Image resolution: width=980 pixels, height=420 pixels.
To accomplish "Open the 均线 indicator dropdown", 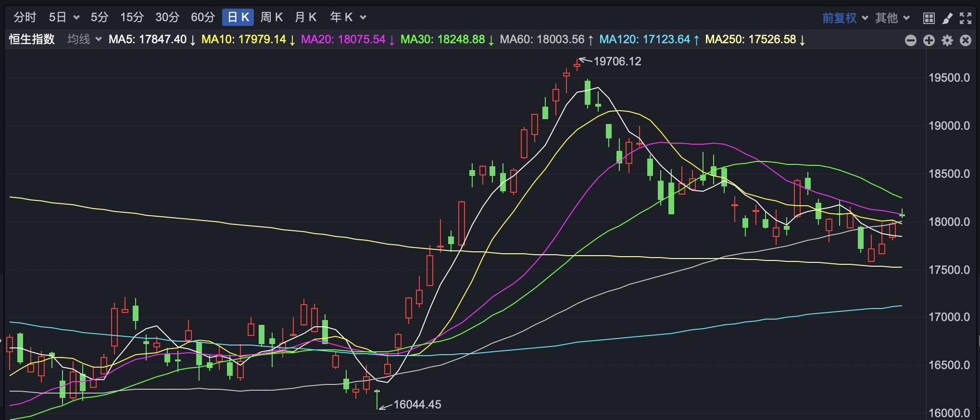I will point(85,39).
